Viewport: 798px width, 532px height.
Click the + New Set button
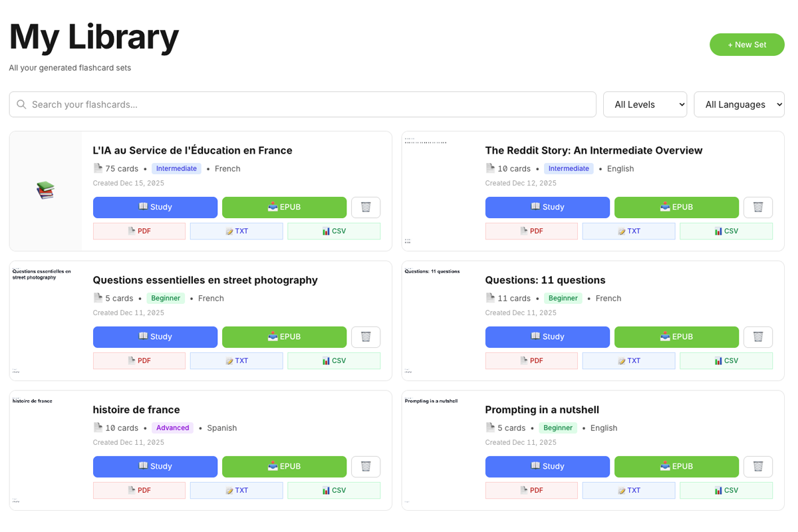coord(747,45)
